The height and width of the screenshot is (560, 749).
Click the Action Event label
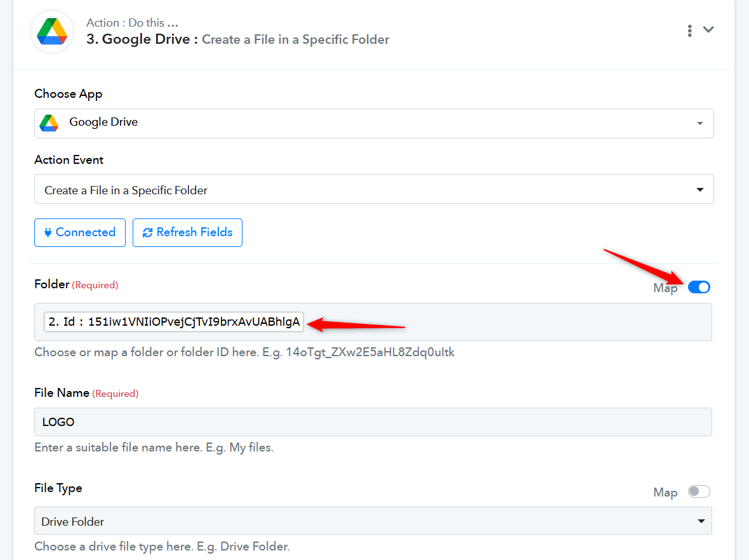pos(69,159)
